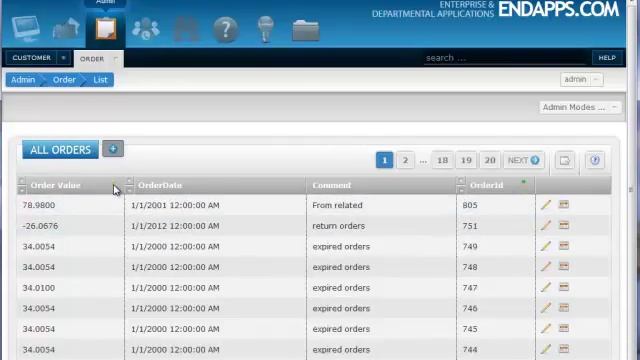Open details card icon for order 748
The width and height of the screenshot is (640, 360).
564,266
